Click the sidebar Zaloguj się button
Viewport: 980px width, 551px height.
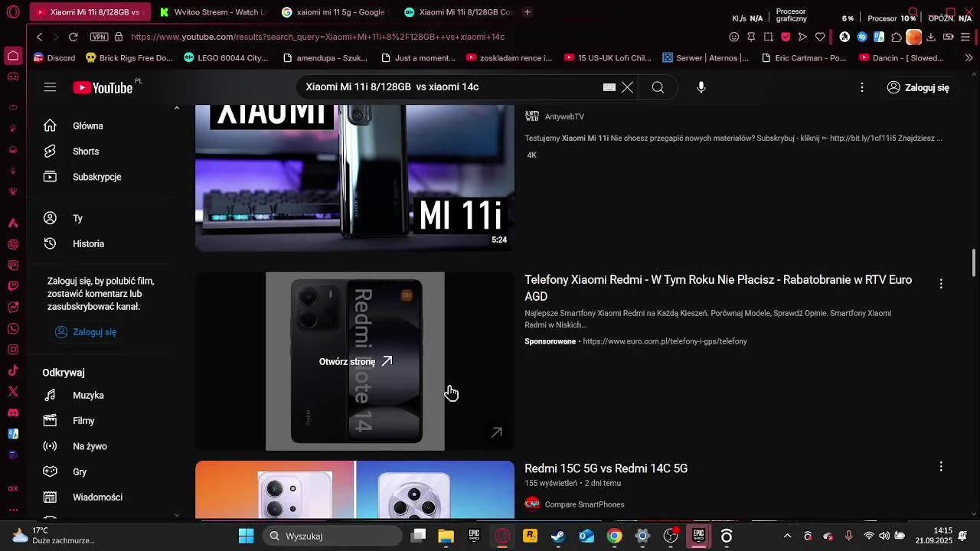86,332
